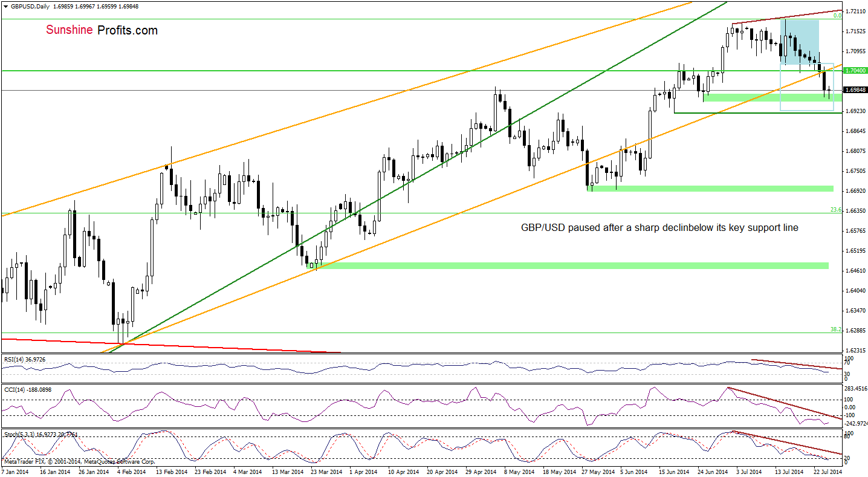Click the 23 Feb 2014 date label
868x477 pixels.
click(x=212, y=471)
